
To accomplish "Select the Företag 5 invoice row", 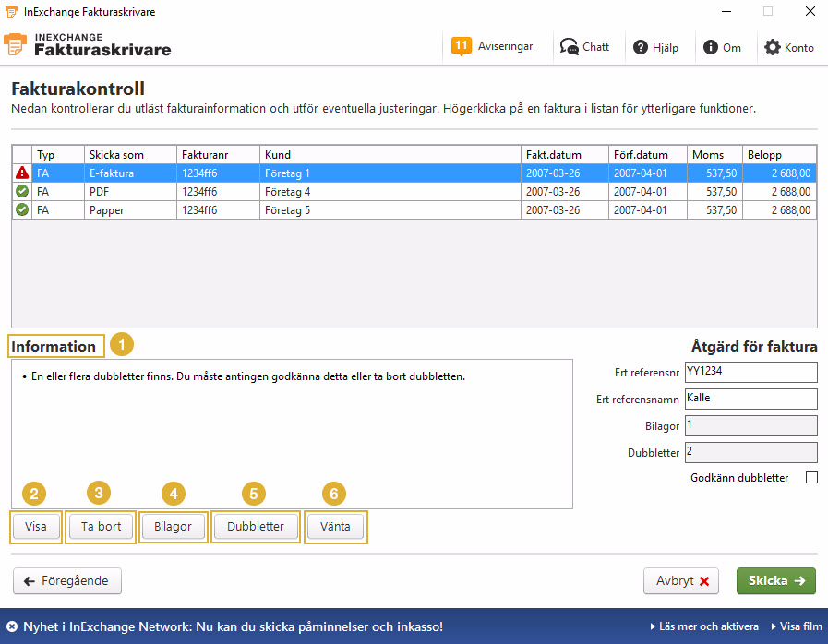I will coord(414,209).
